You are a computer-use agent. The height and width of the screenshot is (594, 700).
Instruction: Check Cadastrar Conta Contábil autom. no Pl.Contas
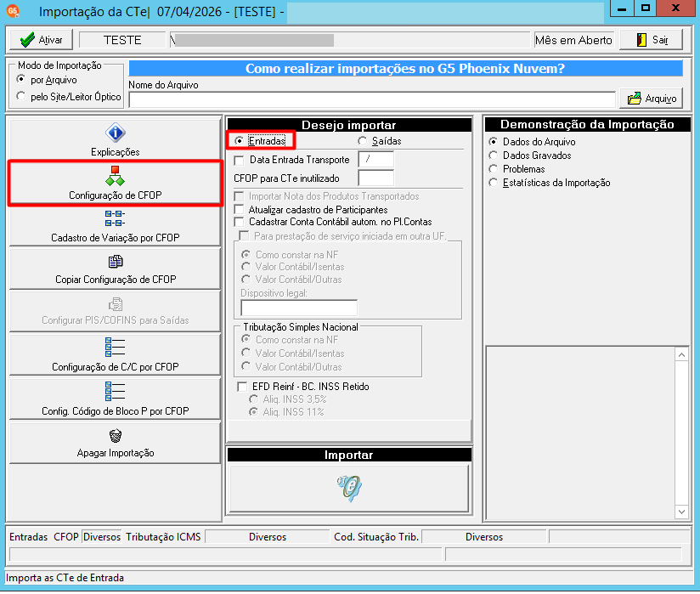pyautogui.click(x=240, y=222)
